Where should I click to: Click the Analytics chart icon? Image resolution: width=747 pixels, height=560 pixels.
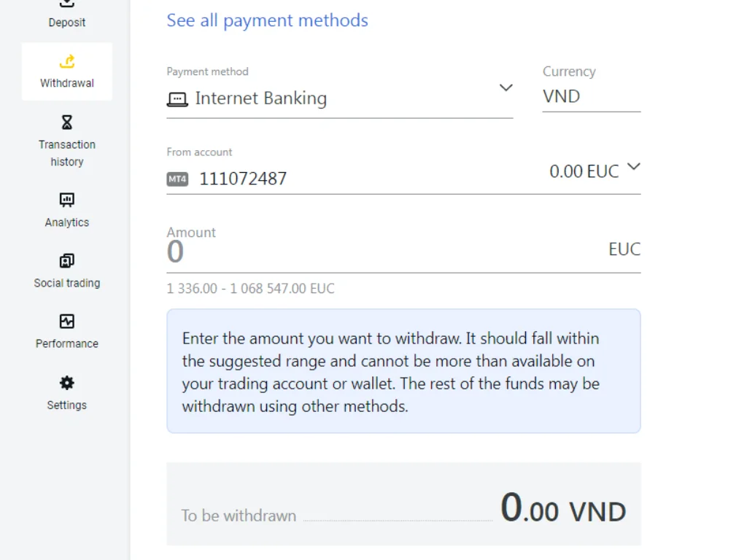(x=67, y=200)
